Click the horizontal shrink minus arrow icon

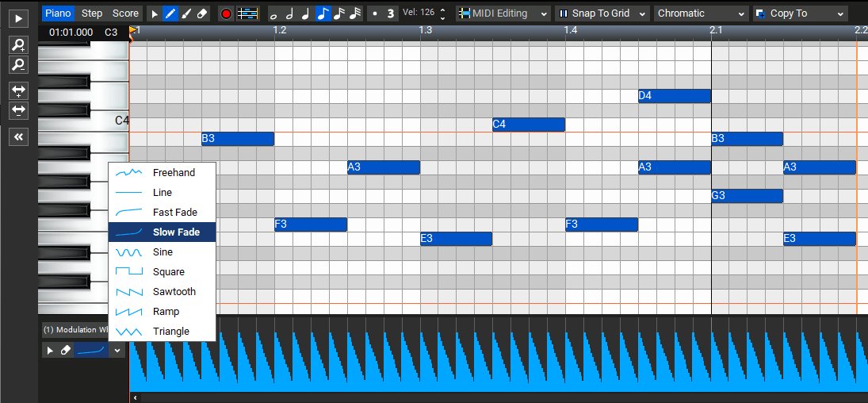19,110
